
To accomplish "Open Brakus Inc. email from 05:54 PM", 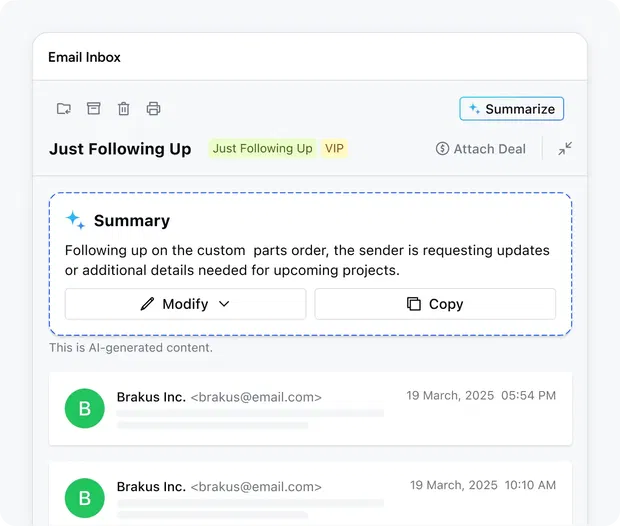I will (310, 409).
